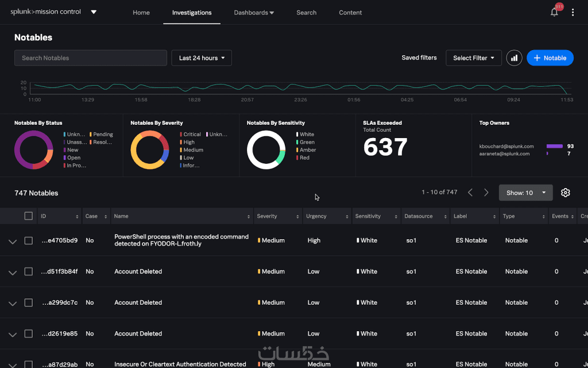Click the Notables By Severity donut chart
This screenshot has height=368, width=588.
pos(150,150)
